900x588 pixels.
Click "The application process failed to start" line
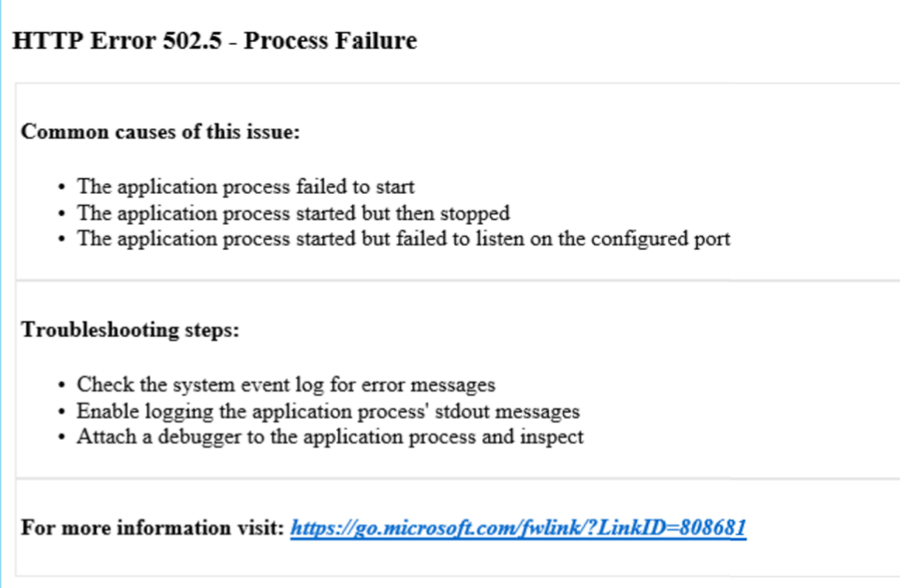[x=245, y=186]
